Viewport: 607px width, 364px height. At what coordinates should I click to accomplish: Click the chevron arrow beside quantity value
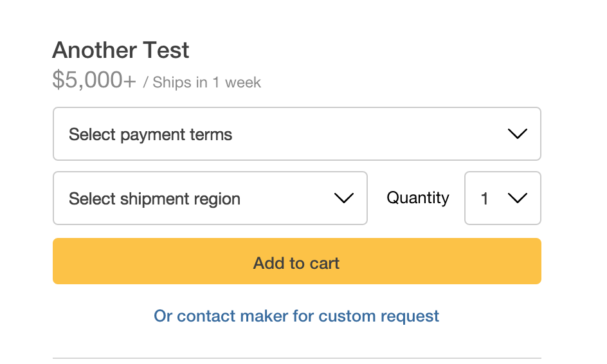click(517, 198)
